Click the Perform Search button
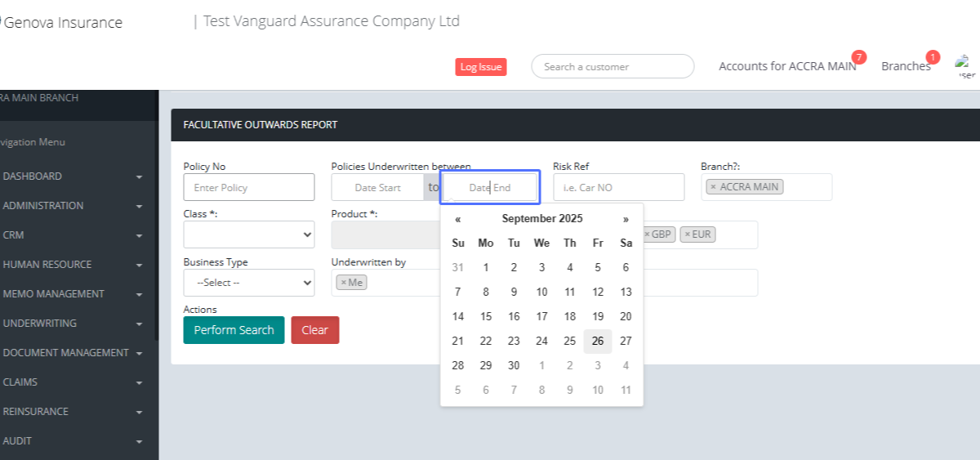 (234, 330)
